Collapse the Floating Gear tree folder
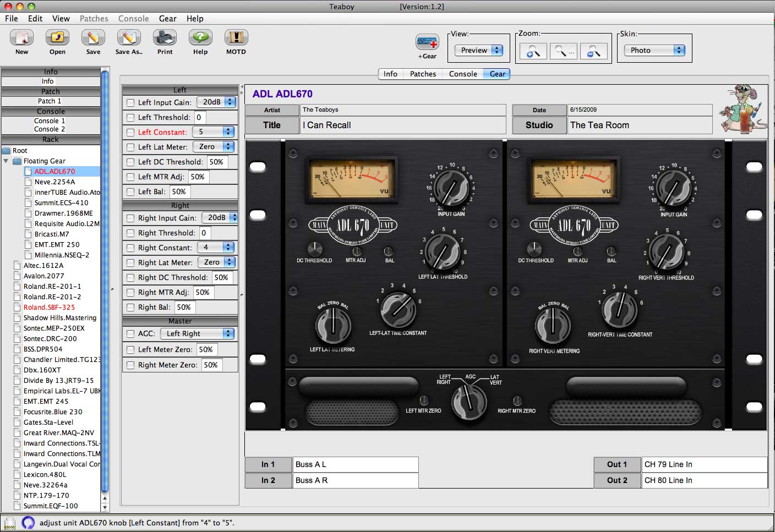This screenshot has height=532, width=775. coord(6,161)
